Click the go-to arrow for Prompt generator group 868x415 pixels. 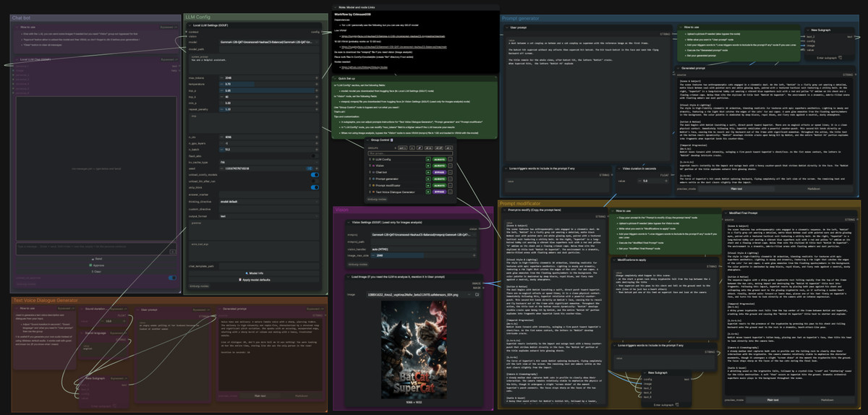[428, 179]
